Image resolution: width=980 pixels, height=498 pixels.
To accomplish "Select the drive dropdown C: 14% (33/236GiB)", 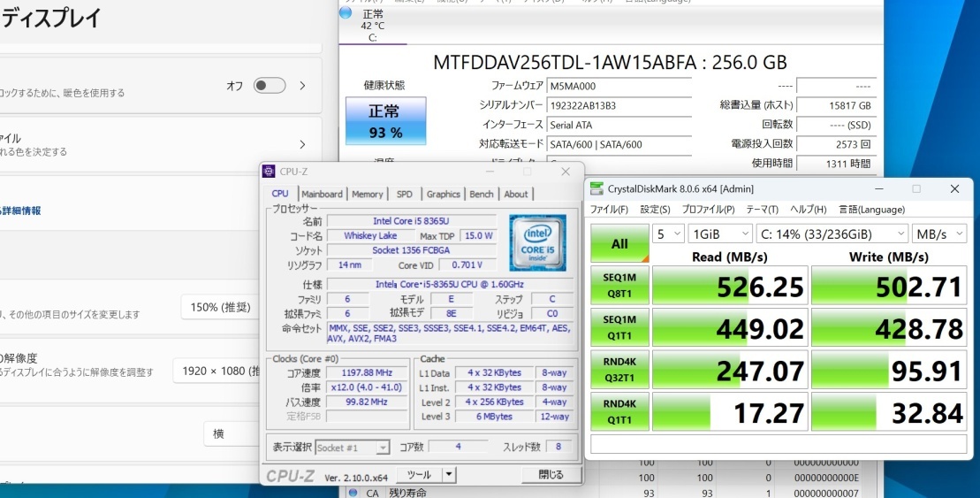I will [832, 234].
